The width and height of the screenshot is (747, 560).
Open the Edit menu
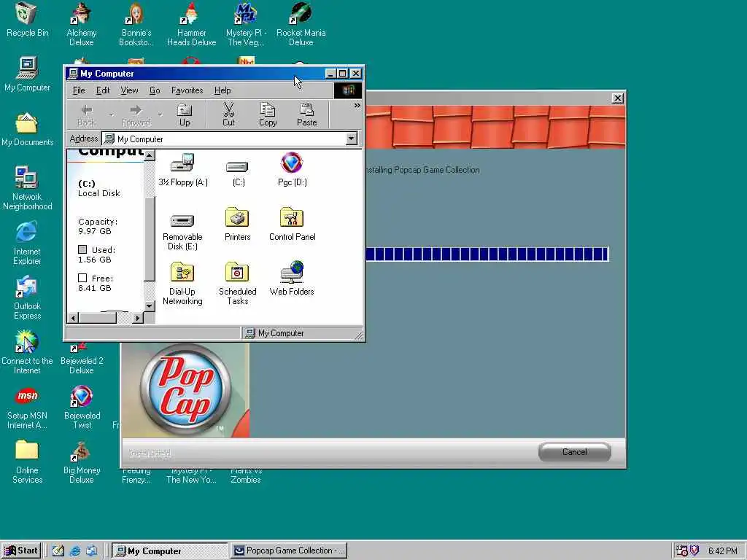point(102,90)
